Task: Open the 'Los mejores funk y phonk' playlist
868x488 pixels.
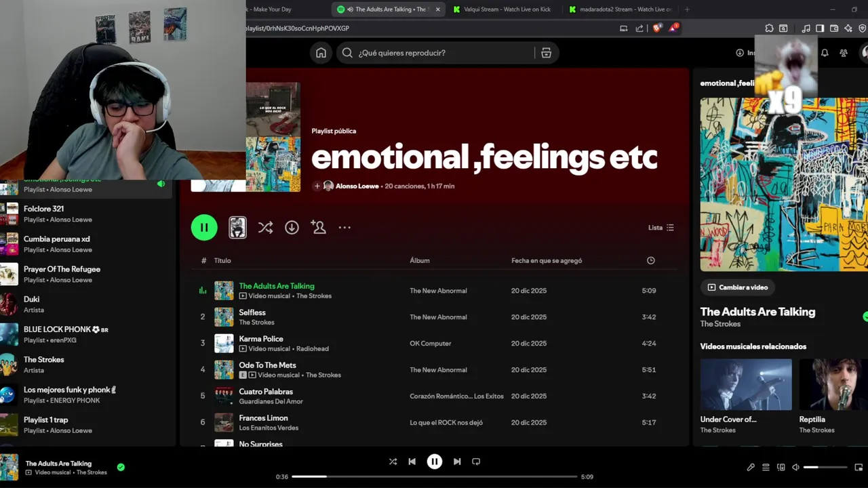Action: (x=87, y=394)
